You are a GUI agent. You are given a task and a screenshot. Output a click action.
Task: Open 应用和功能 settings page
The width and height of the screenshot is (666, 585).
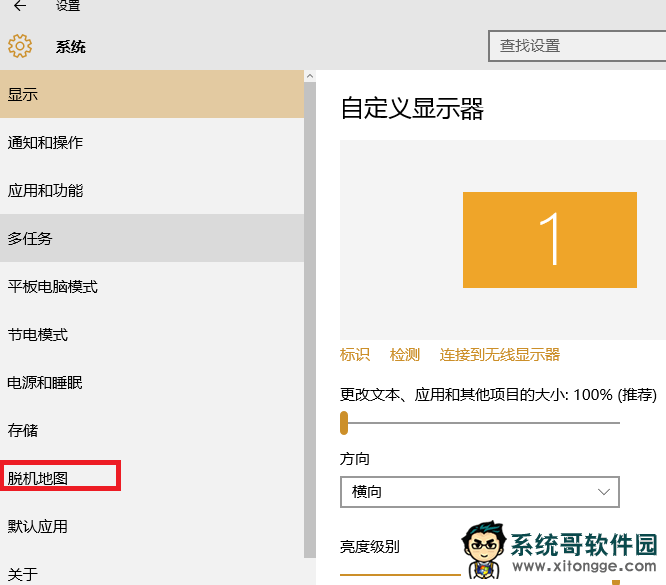150,191
